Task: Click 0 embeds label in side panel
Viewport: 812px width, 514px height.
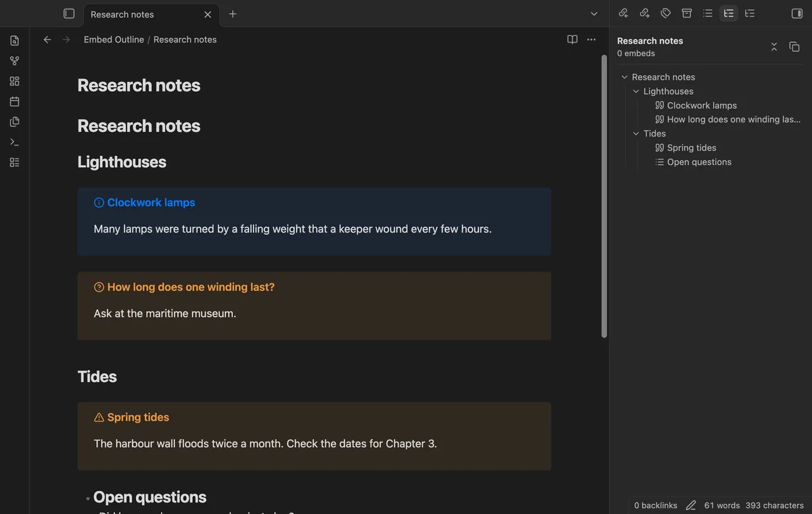Action: pyautogui.click(x=636, y=53)
